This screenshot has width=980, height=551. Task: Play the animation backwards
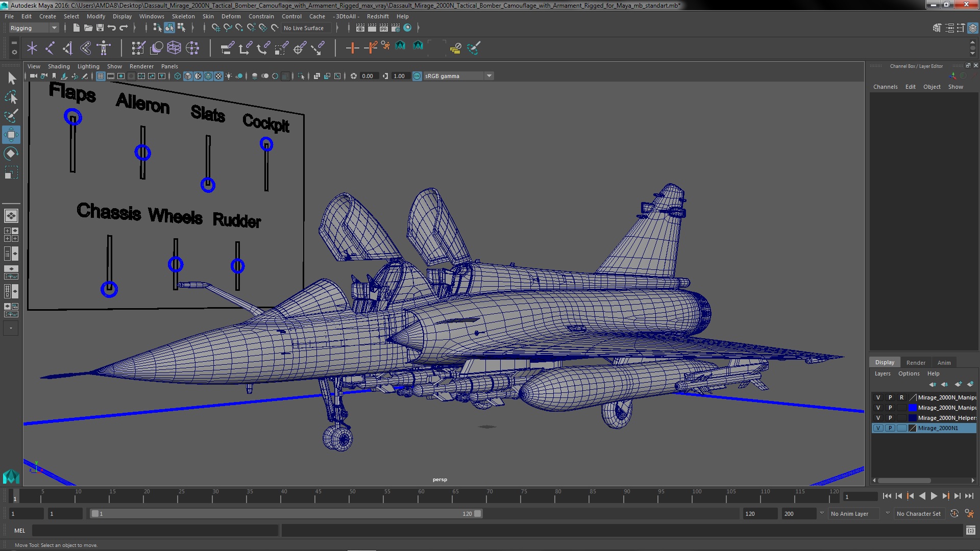point(922,496)
